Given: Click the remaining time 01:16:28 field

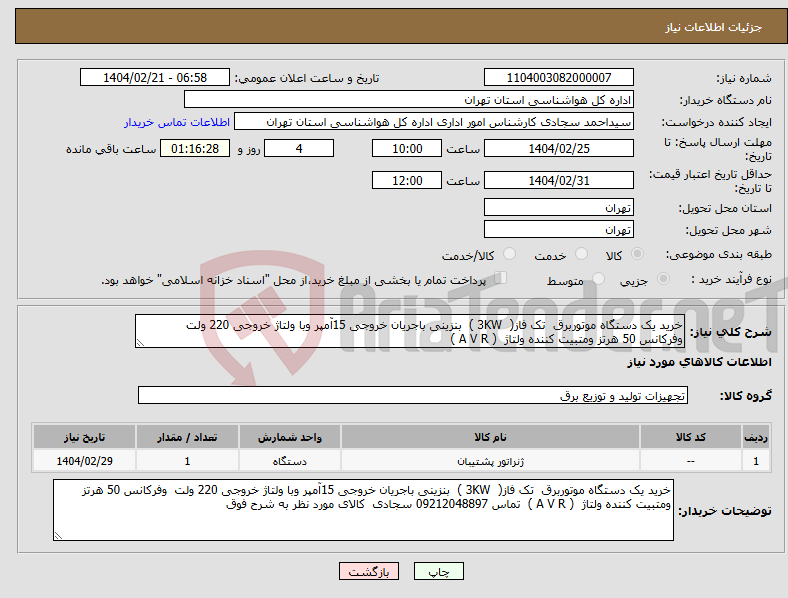Looking at the screenshot, I should (195, 148).
